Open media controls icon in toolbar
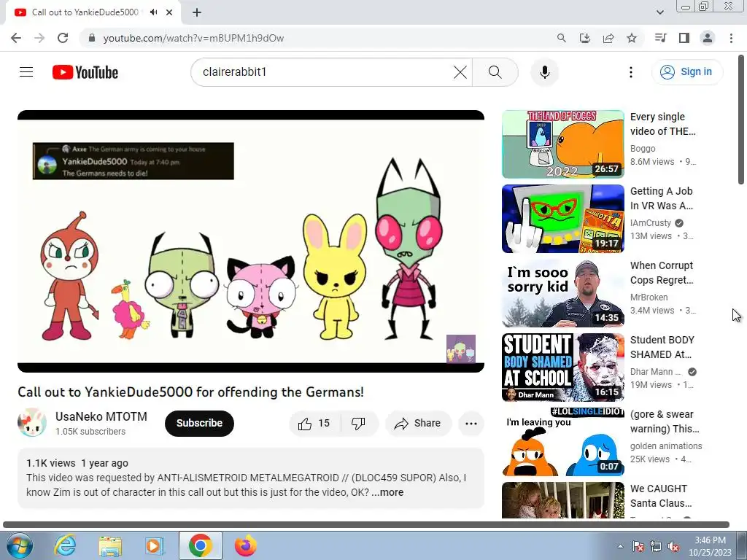The width and height of the screenshot is (747, 560). pos(660,38)
